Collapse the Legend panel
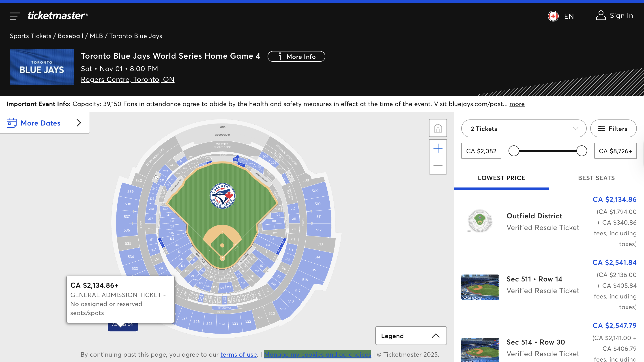The width and height of the screenshot is (644, 362). point(436,336)
